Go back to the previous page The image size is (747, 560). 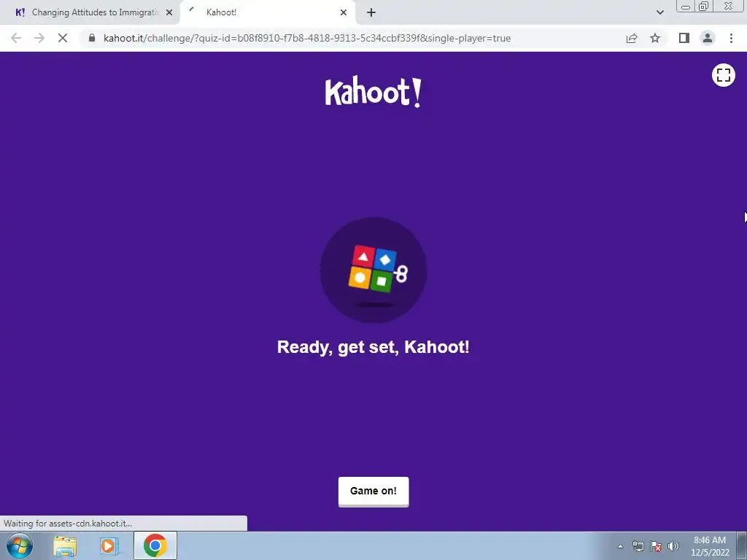point(16,38)
